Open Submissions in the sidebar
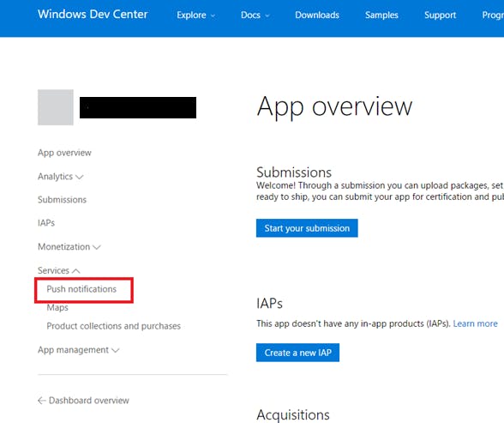504x423 pixels. click(x=62, y=199)
